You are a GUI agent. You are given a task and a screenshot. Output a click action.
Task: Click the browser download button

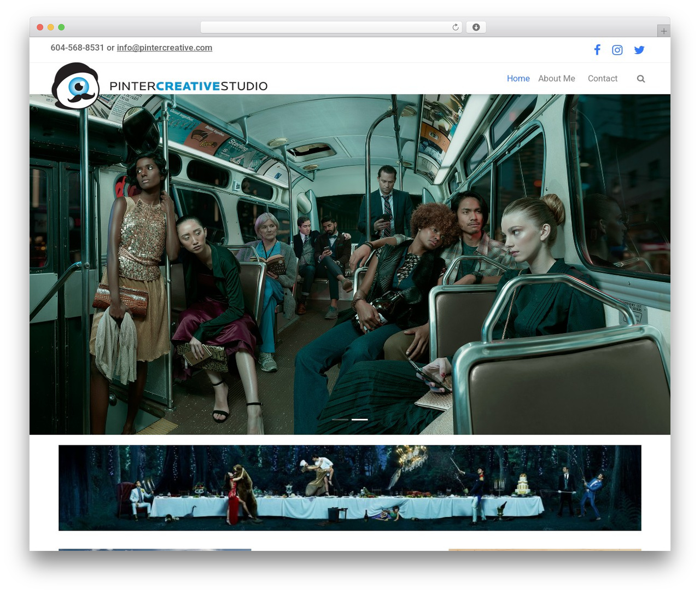point(476,27)
